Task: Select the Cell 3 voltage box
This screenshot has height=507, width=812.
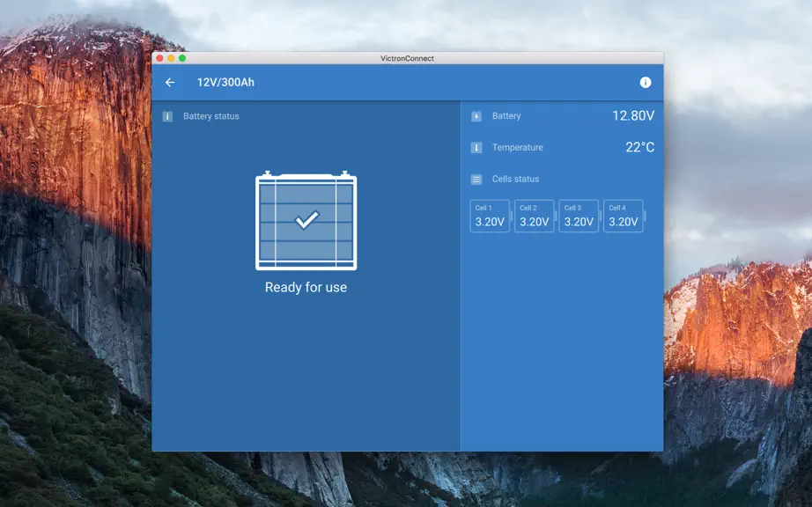Action: (579, 216)
